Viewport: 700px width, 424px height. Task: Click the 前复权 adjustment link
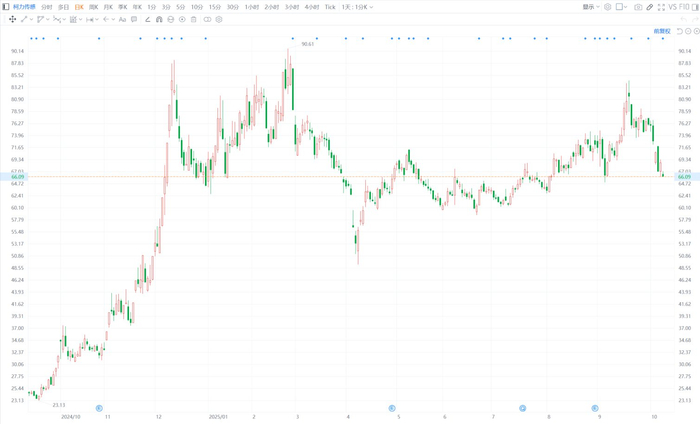click(x=662, y=31)
